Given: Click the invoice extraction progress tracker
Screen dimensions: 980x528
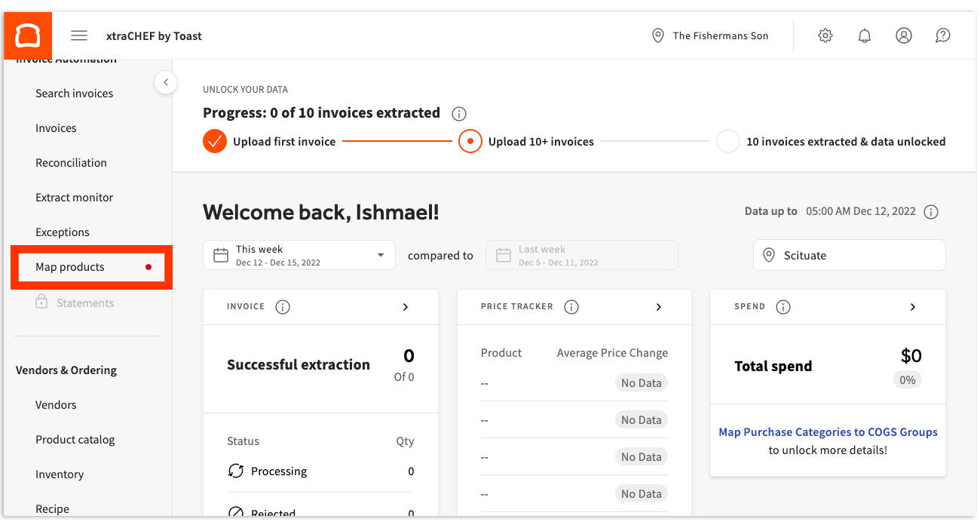Looking at the screenshot, I should pos(320,112).
